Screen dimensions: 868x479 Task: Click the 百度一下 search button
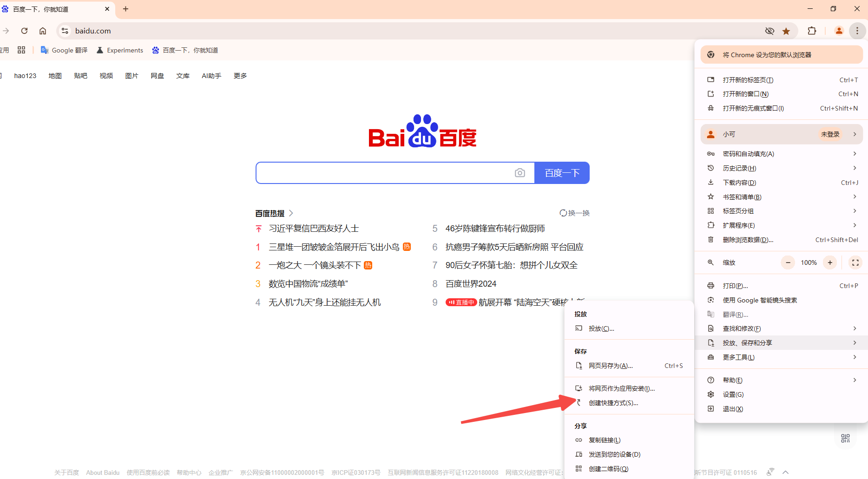click(x=562, y=173)
